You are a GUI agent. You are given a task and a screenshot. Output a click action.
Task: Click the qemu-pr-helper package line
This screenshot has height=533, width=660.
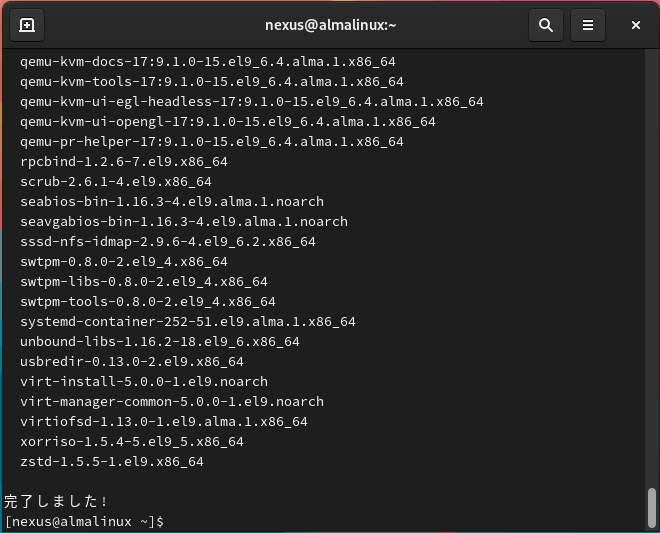(211, 141)
